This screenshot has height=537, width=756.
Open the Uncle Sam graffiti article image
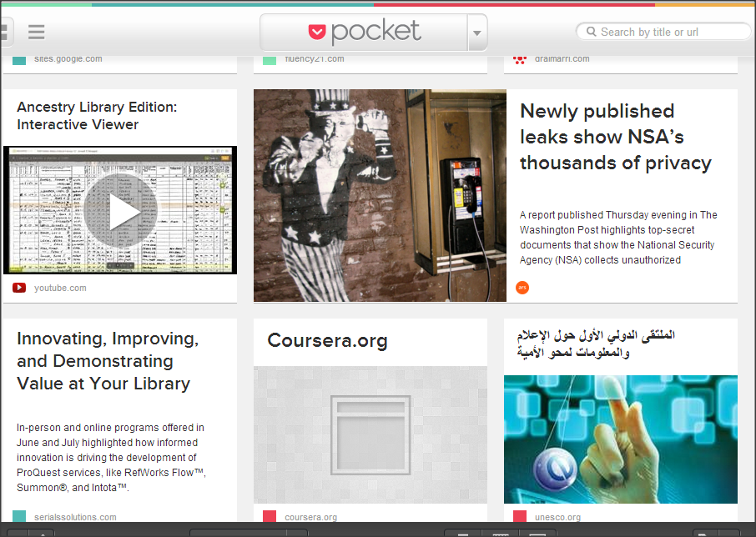pos(380,195)
